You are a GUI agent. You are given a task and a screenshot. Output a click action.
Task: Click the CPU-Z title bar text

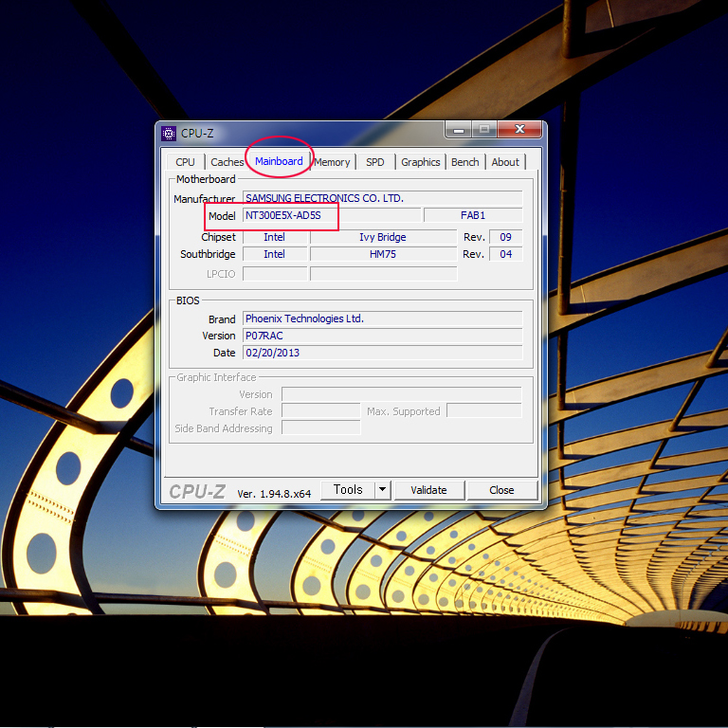click(x=197, y=134)
